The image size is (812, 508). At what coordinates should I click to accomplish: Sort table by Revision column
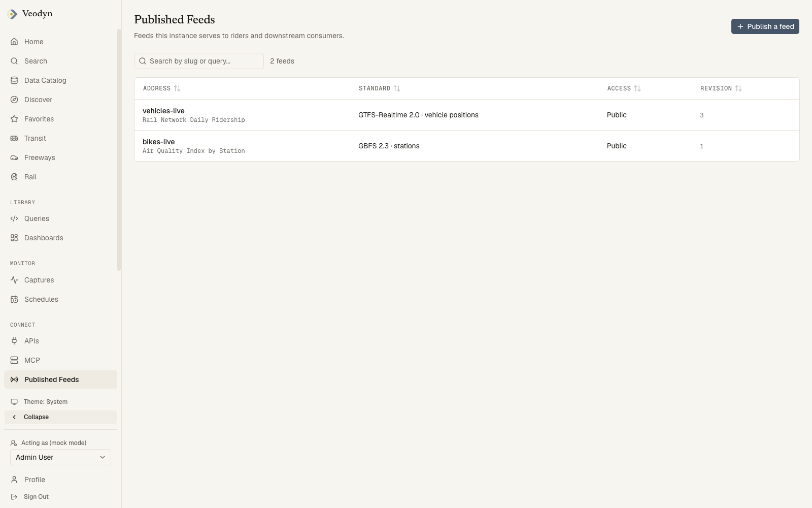[721, 88]
